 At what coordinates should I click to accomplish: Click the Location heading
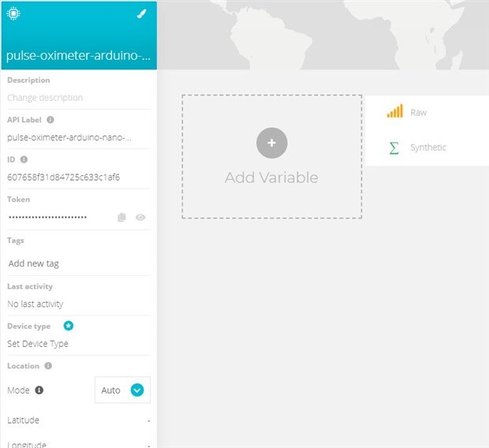[x=23, y=366]
